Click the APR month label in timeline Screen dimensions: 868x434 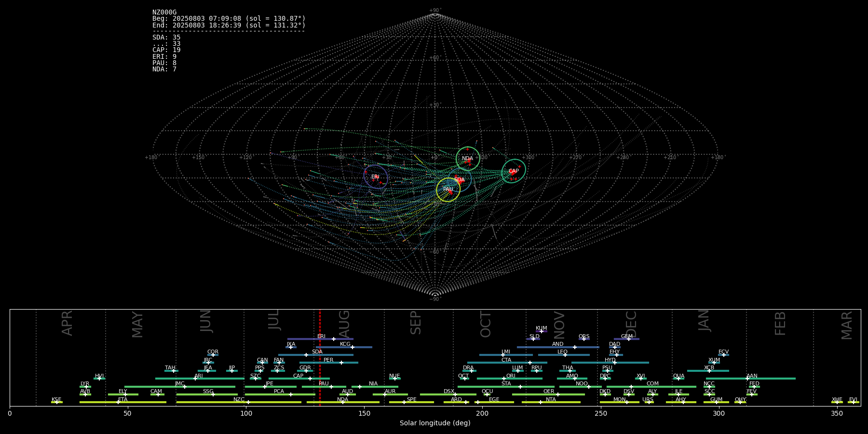pyautogui.click(x=67, y=323)
